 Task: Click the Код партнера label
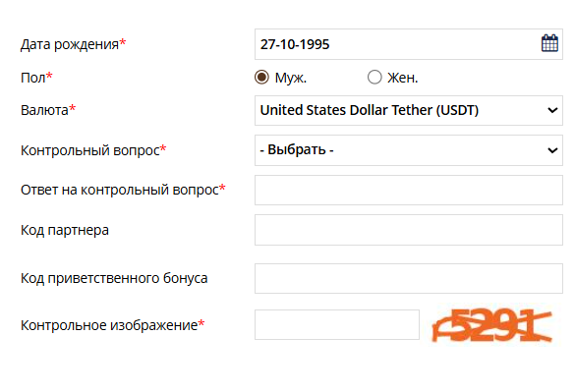65,230
